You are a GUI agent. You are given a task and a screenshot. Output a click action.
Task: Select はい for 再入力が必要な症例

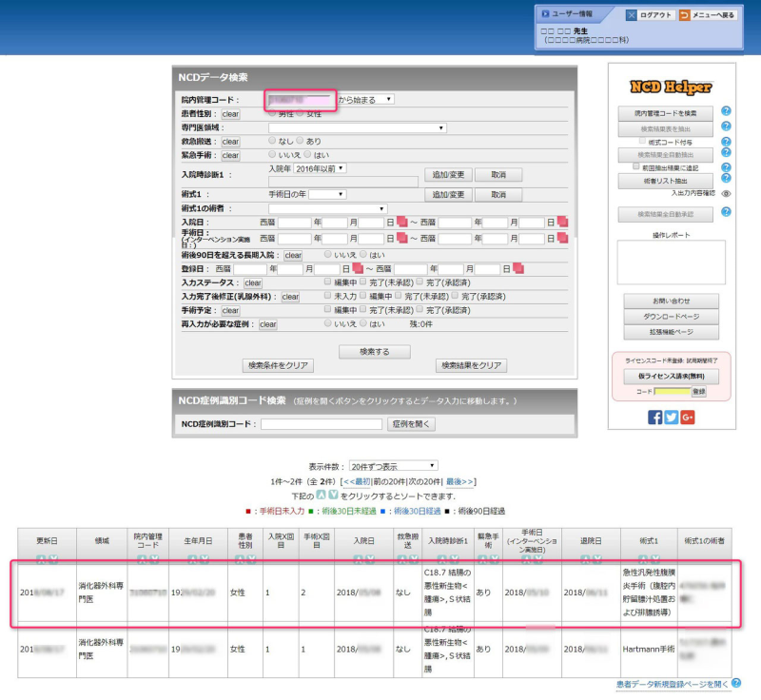[x=363, y=323]
